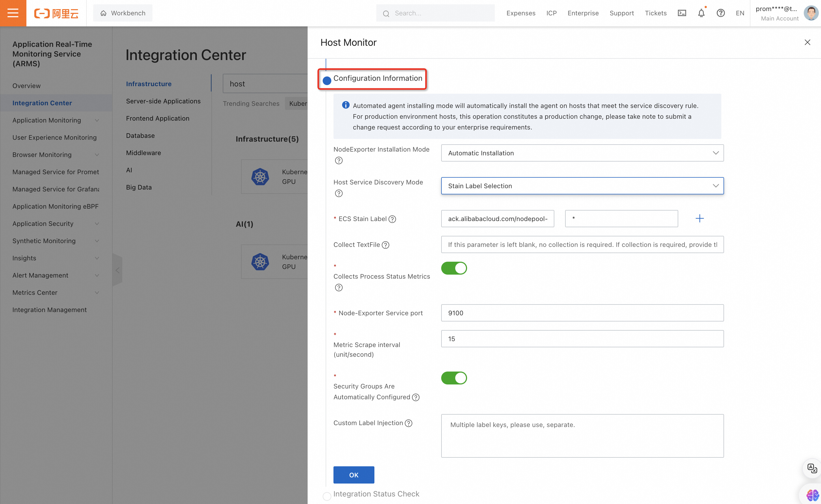Add another ECS Stain Label row

tap(700, 218)
